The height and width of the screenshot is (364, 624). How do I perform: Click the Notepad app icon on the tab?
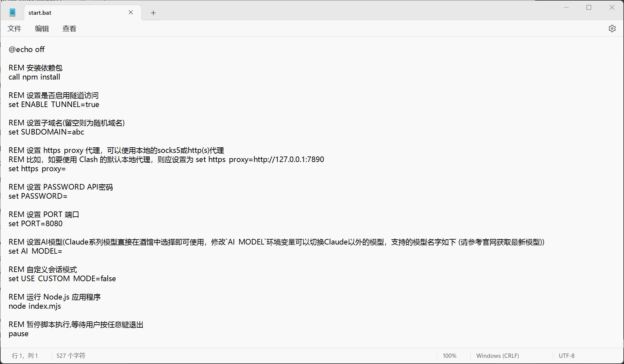(x=12, y=12)
